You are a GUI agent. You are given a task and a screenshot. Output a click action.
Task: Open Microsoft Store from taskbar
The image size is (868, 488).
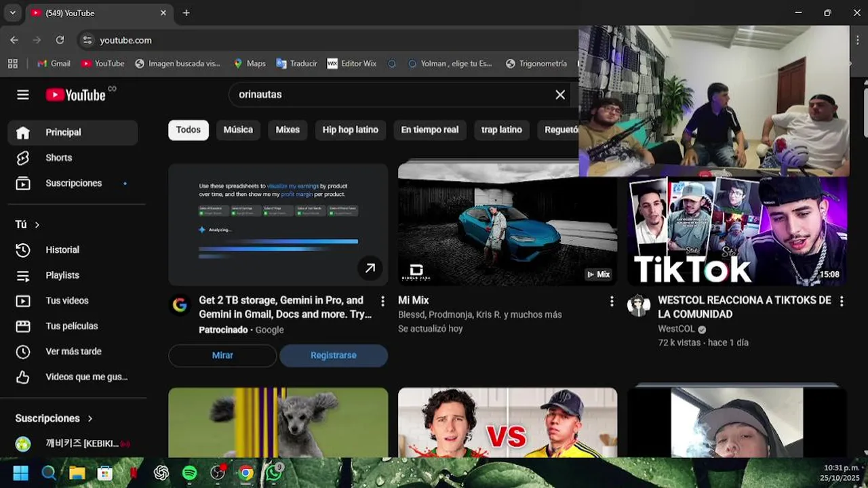tap(105, 473)
